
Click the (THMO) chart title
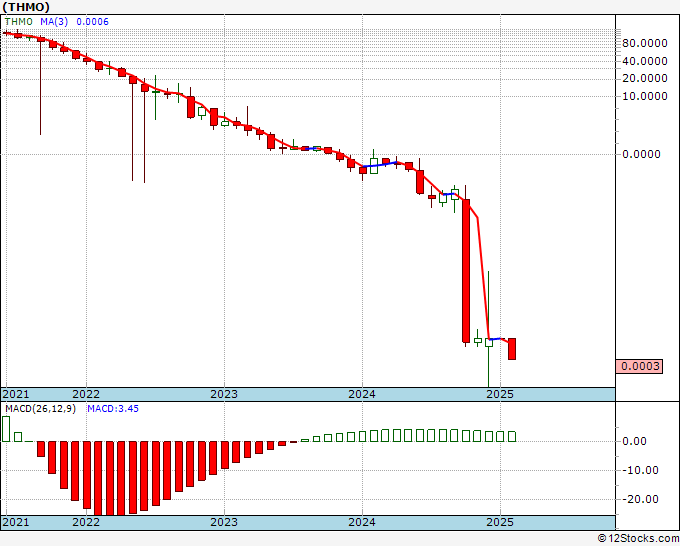tap(26, 7)
